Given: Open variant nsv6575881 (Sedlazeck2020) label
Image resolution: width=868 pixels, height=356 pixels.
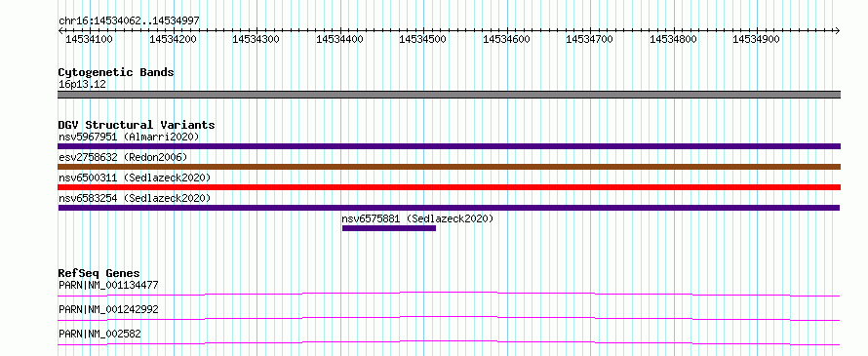Looking at the screenshot, I should (x=417, y=218).
